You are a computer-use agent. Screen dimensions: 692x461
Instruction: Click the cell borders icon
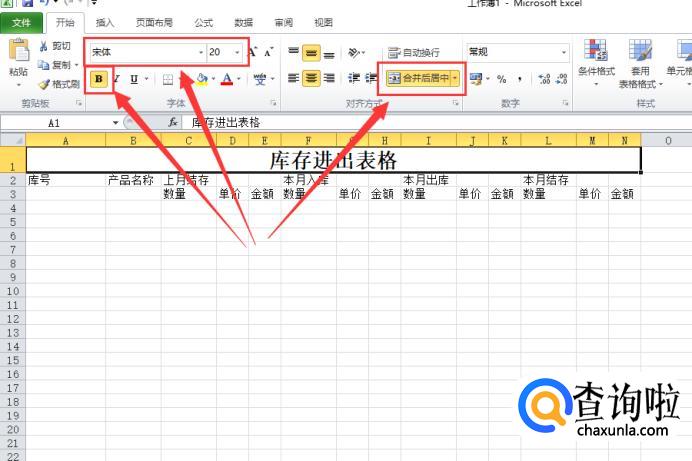[x=168, y=79]
